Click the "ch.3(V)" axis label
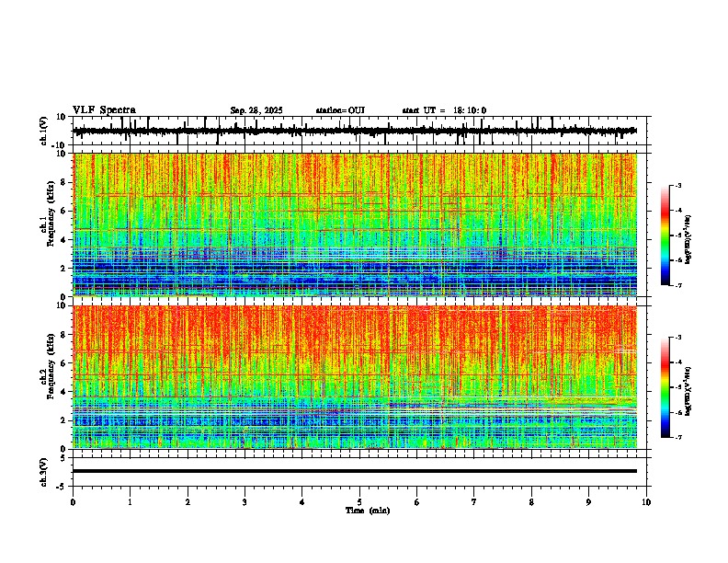Viewport: 728px width, 563px height. (x=44, y=472)
